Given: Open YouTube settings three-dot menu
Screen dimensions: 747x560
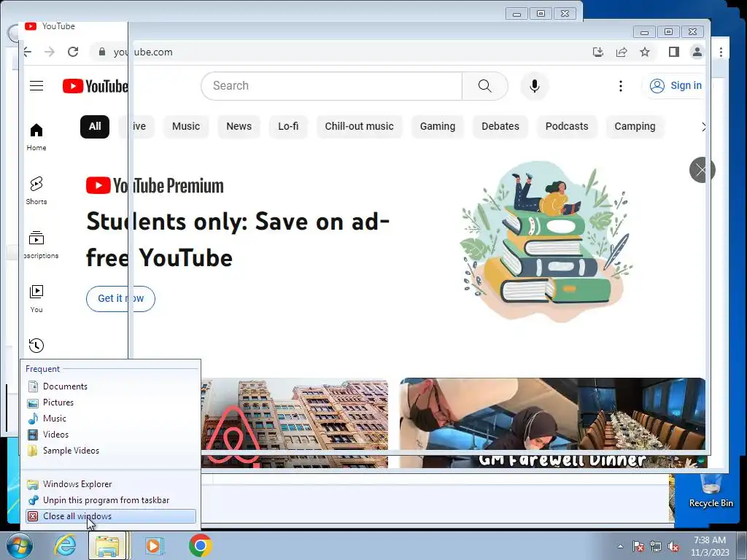Looking at the screenshot, I should point(620,86).
